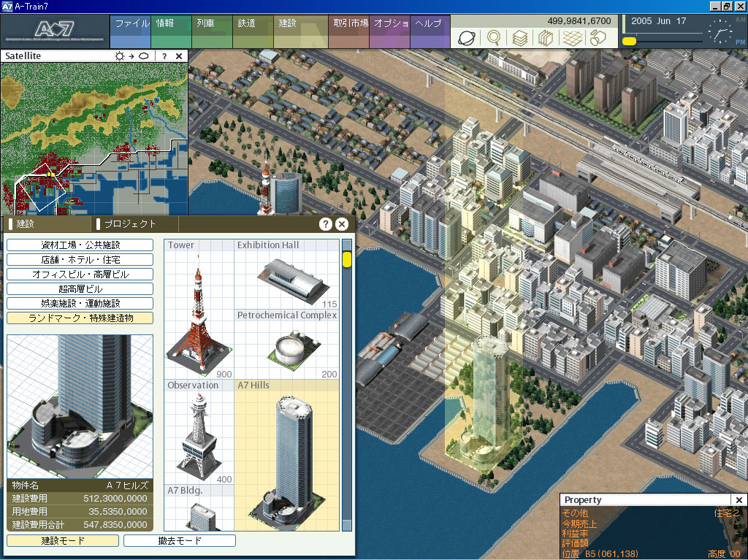Click the construction panel help question icon
This screenshot has width=748, height=560.
[326, 224]
